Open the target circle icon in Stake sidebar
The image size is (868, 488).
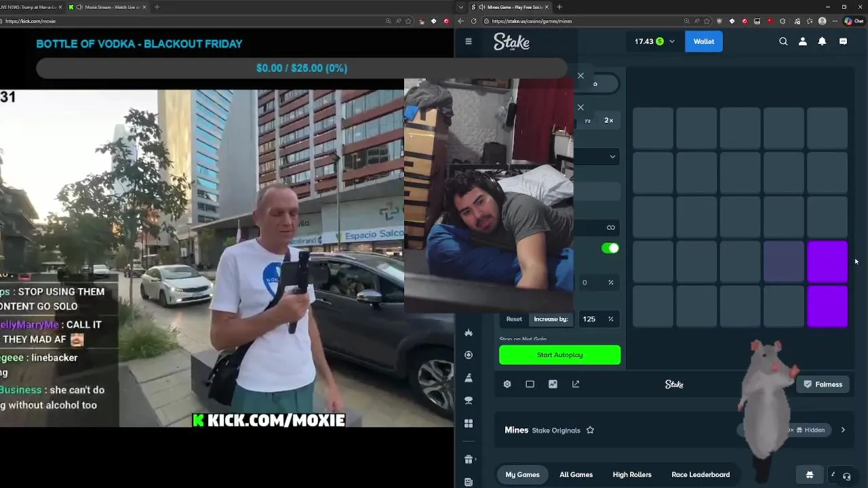(469, 355)
